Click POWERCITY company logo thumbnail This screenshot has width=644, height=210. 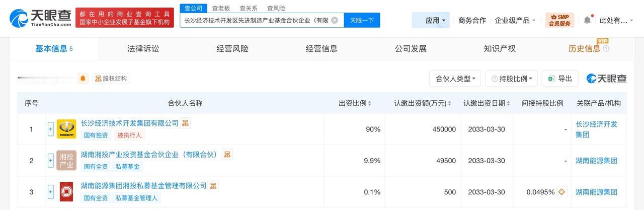[x=66, y=129]
